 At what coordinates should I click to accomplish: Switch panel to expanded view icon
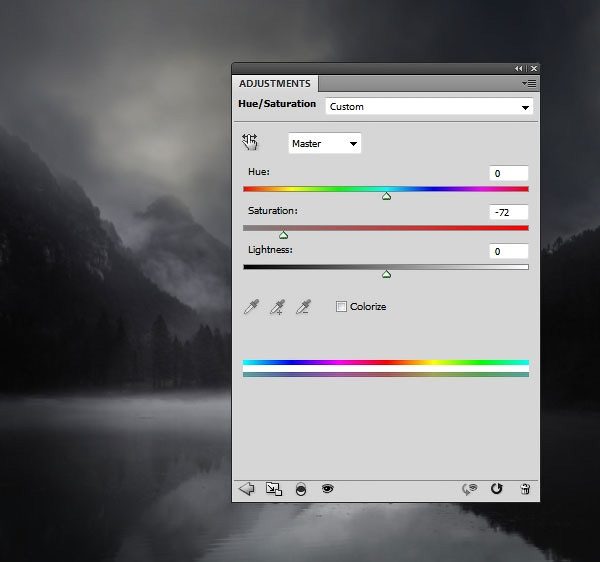tap(274, 489)
